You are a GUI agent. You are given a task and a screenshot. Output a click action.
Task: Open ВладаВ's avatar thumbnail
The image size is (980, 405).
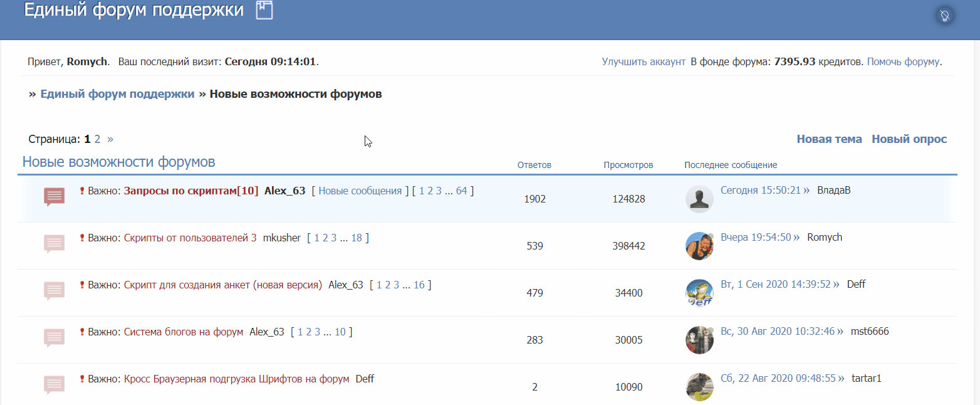pos(699,199)
